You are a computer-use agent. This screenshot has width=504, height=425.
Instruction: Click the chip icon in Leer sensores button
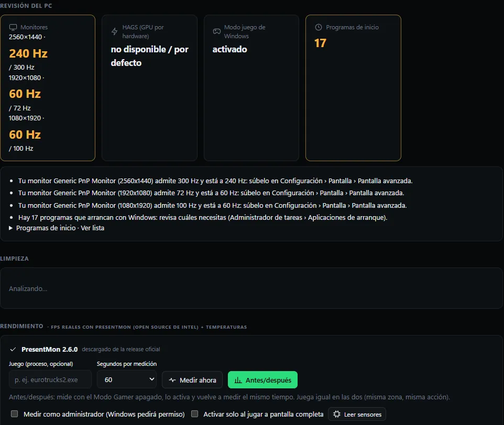pyautogui.click(x=336, y=414)
